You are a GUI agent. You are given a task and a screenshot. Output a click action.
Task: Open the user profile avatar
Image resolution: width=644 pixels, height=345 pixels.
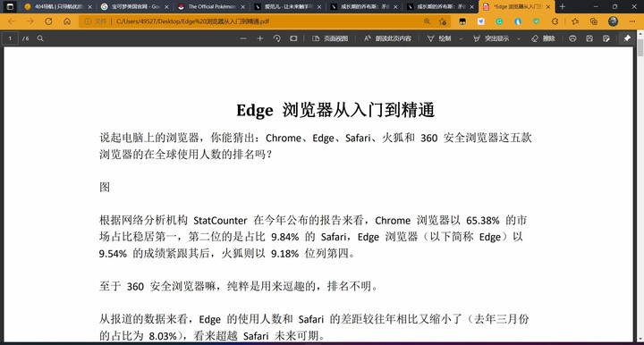pos(614,21)
